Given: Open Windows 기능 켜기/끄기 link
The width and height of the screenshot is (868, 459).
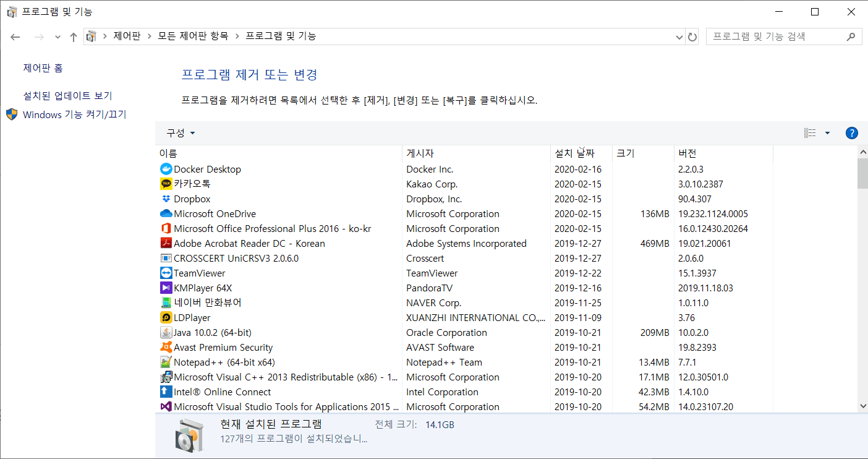Looking at the screenshot, I should pyautogui.click(x=75, y=114).
